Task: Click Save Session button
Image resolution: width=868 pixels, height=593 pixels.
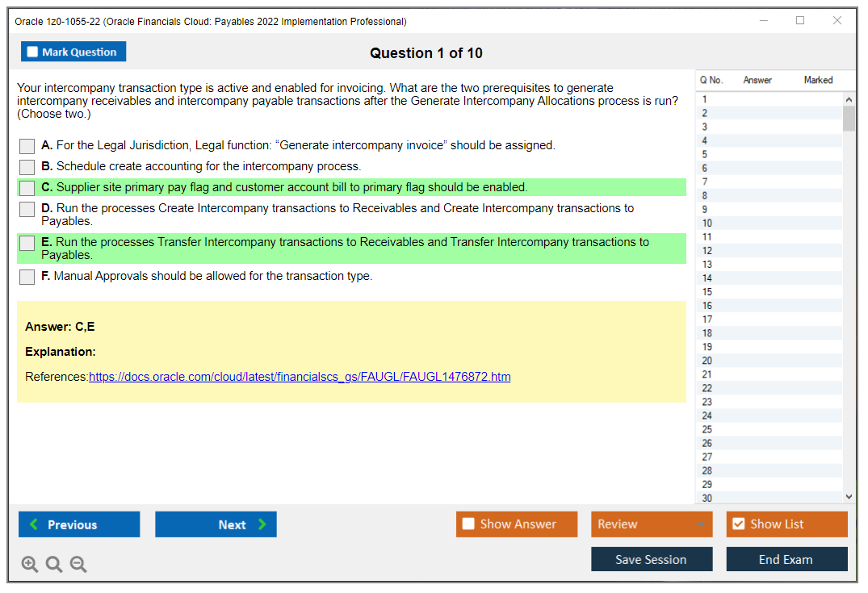Action: (x=651, y=559)
